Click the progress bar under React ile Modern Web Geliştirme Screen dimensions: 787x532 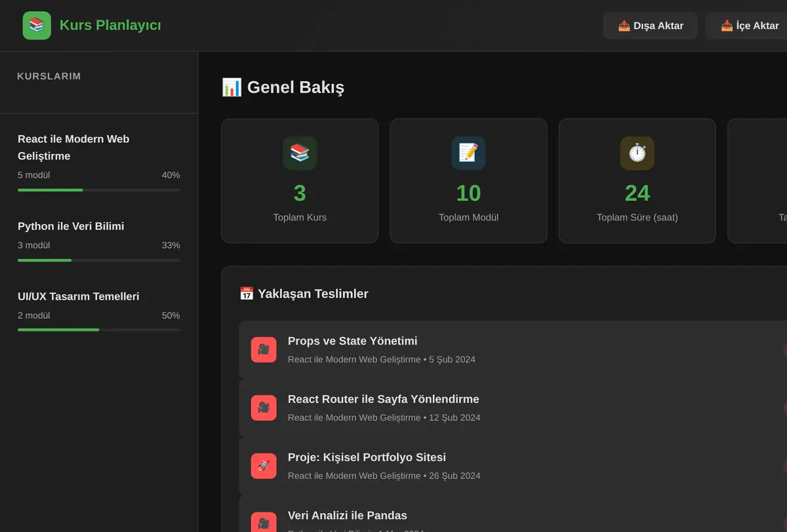pyautogui.click(x=99, y=190)
